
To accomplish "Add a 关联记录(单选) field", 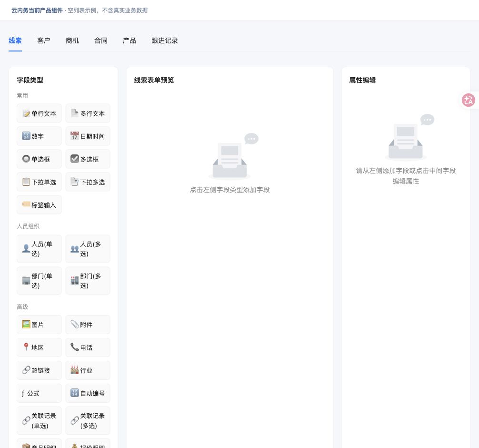I will (x=39, y=420).
